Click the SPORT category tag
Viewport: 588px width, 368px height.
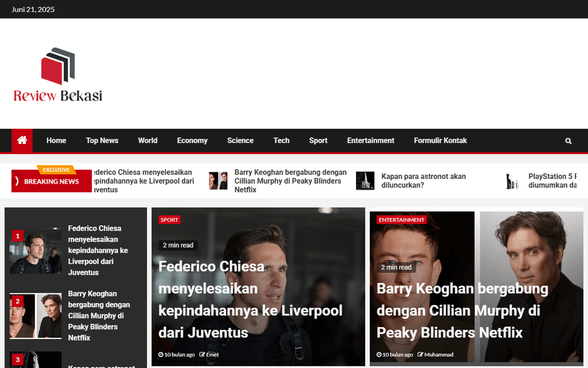coord(169,220)
